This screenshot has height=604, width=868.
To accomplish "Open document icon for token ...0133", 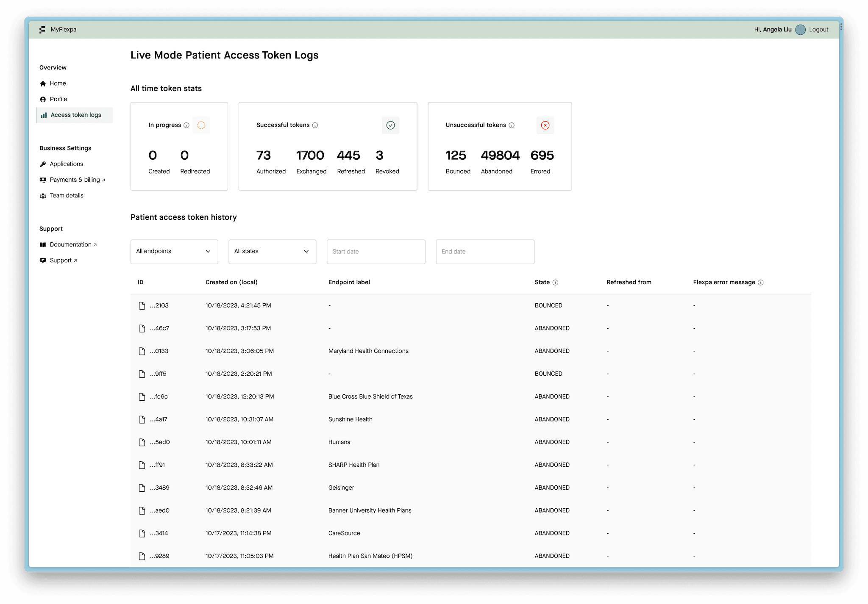I will coord(142,351).
